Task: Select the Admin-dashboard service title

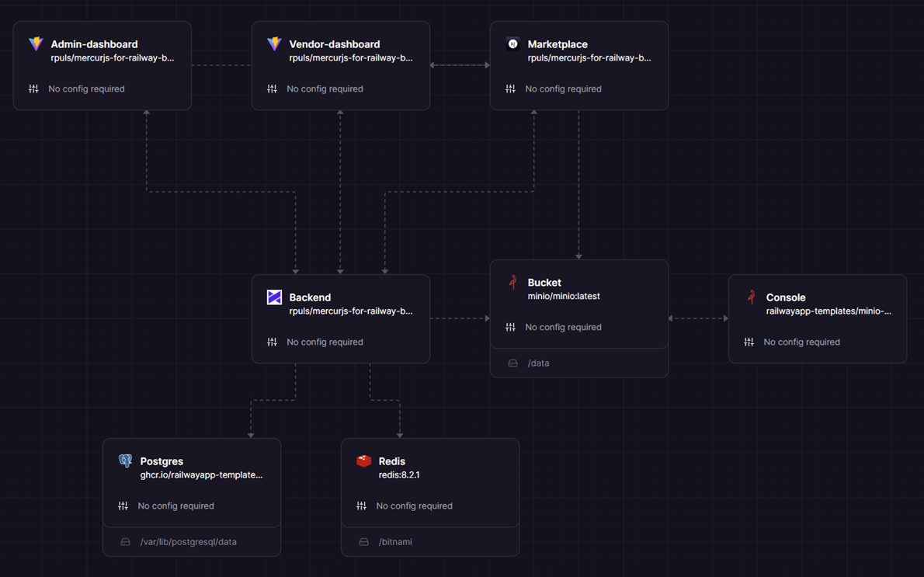Action: pyautogui.click(x=94, y=44)
